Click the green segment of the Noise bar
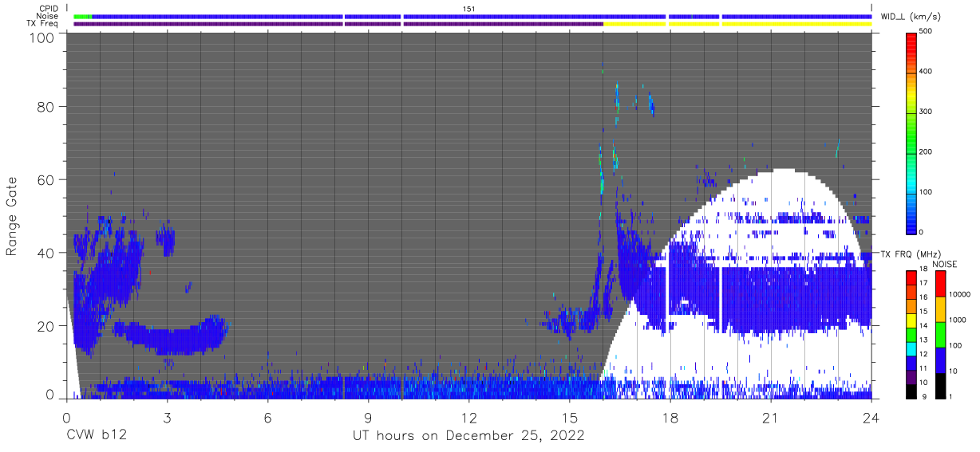Viewport: 980px width, 452px height. 82,16
